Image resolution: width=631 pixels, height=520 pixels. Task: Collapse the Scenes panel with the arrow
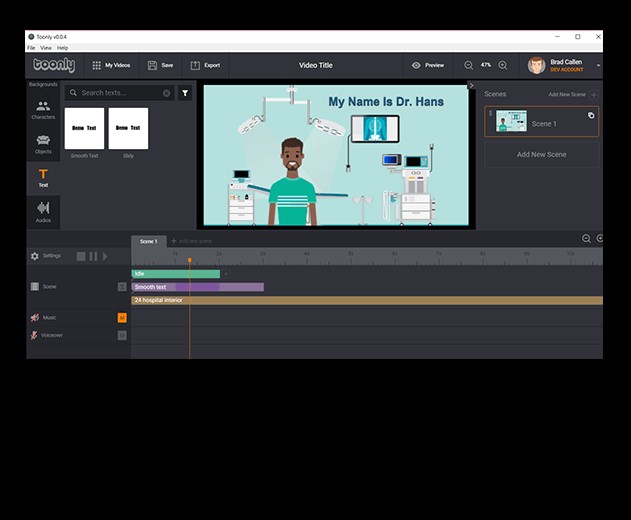[471, 86]
